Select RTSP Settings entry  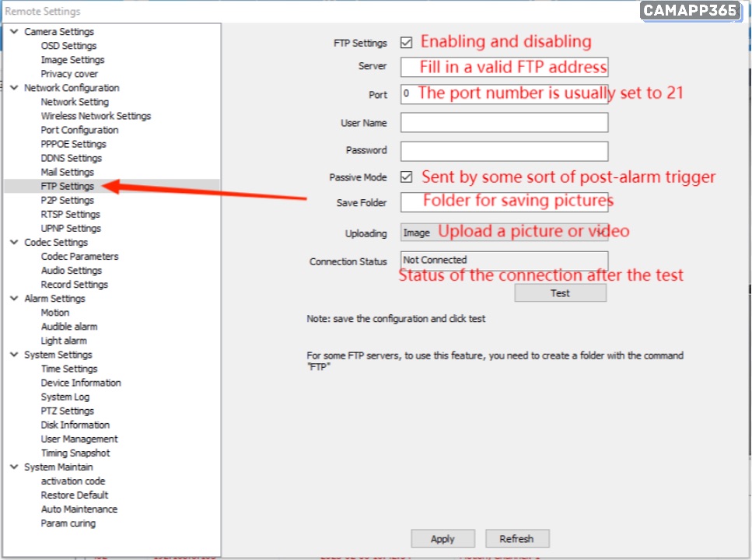pos(70,214)
